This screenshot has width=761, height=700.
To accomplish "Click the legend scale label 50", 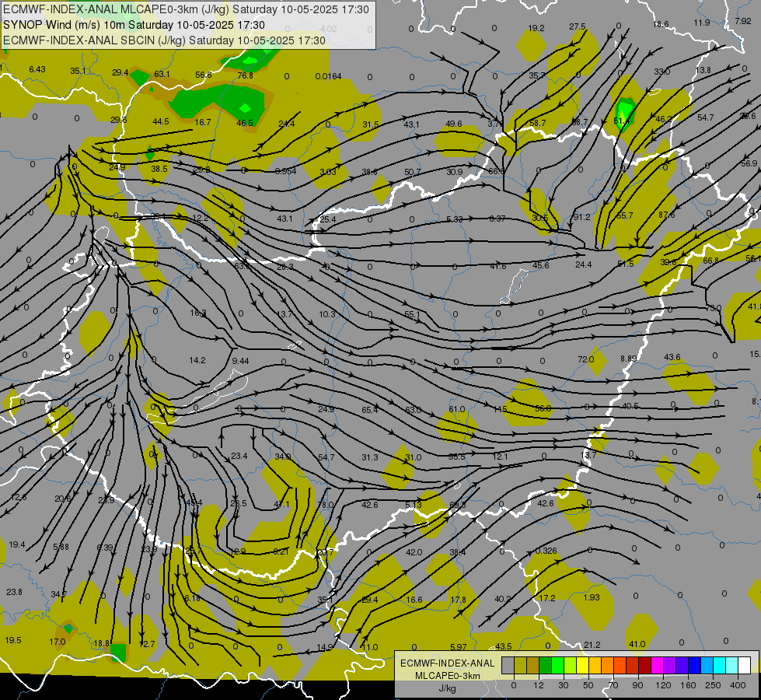I will 588,685.
